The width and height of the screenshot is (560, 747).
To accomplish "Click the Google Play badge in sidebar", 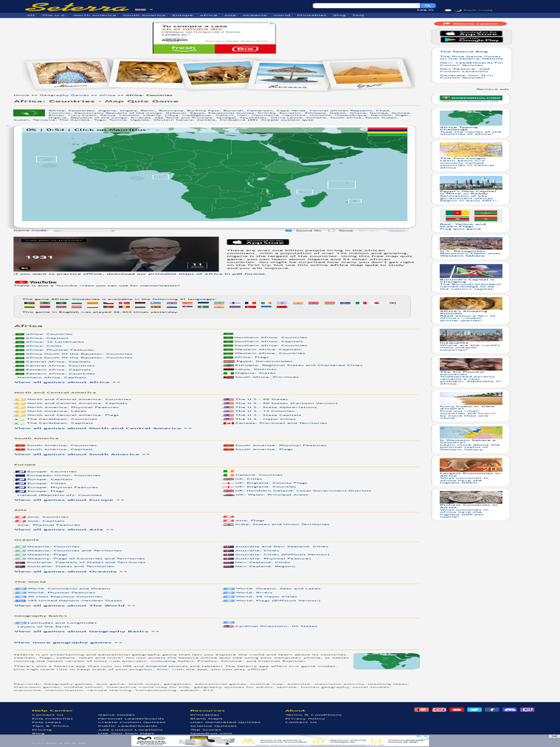I will 472,39.
